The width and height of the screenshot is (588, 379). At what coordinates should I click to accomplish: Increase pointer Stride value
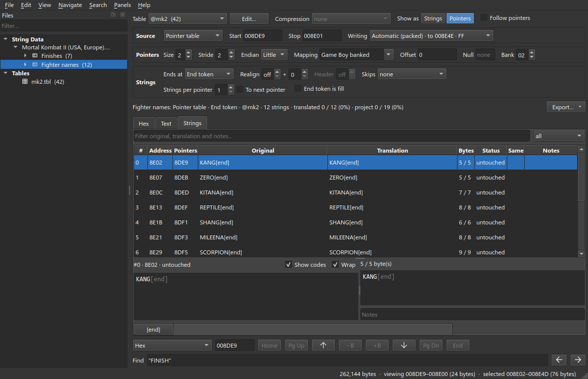point(231,52)
